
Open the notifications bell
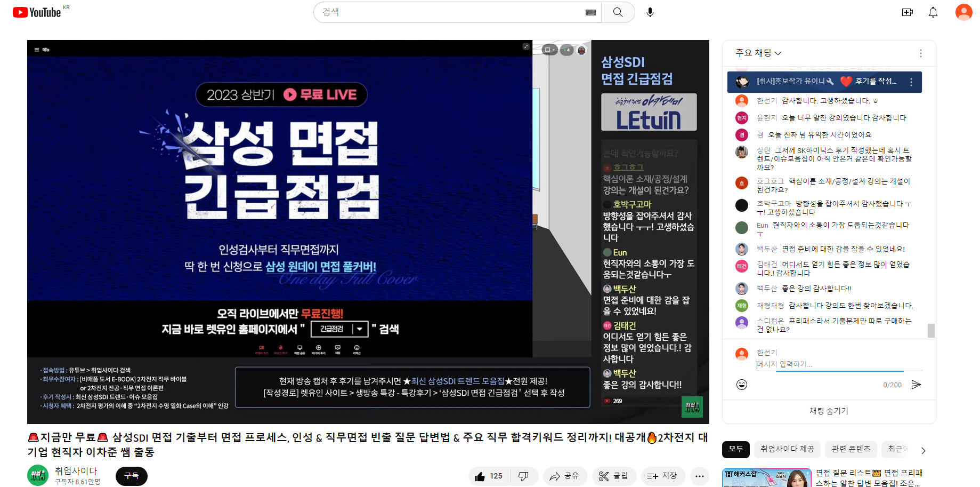pos(933,12)
